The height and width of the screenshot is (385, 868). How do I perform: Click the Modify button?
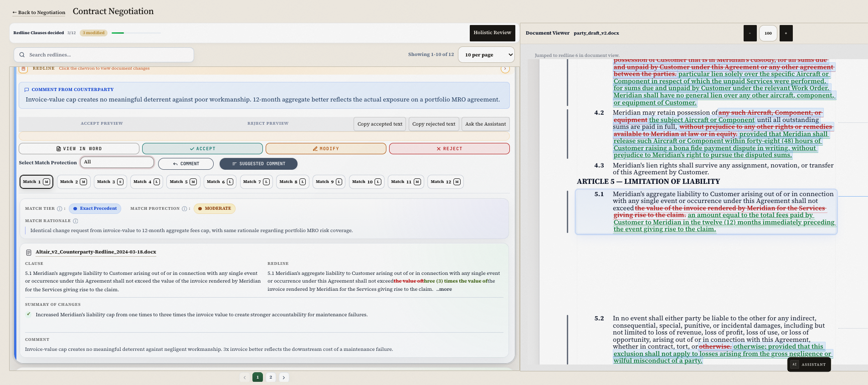click(326, 149)
